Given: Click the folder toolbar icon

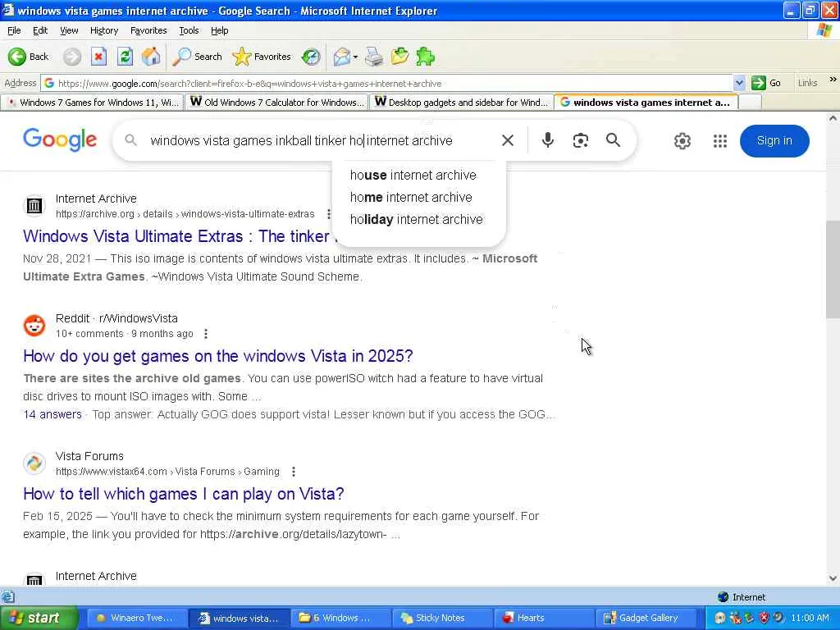Looking at the screenshot, I should pos(399,57).
